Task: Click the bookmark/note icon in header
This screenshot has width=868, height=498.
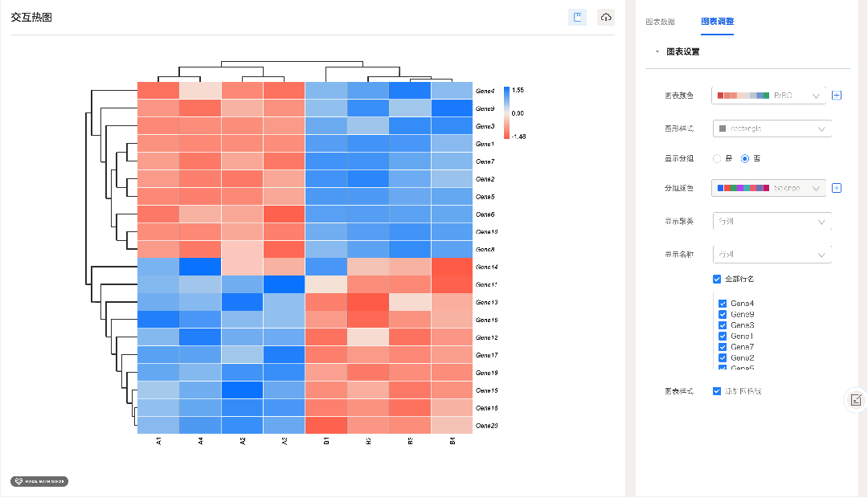Action: point(577,18)
